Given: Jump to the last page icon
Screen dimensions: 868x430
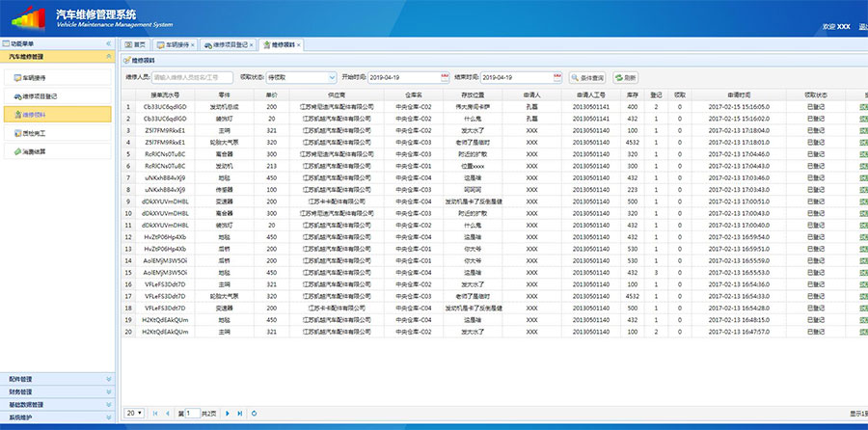Looking at the screenshot, I should pyautogui.click(x=239, y=413).
